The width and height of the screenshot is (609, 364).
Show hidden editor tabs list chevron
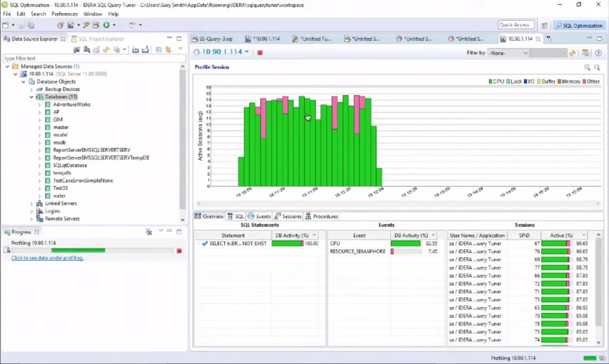(x=548, y=38)
